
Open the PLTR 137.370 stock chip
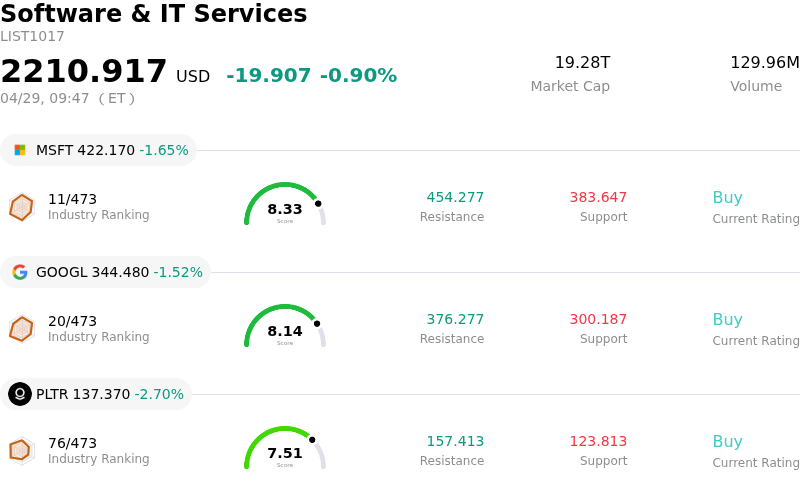(96, 394)
